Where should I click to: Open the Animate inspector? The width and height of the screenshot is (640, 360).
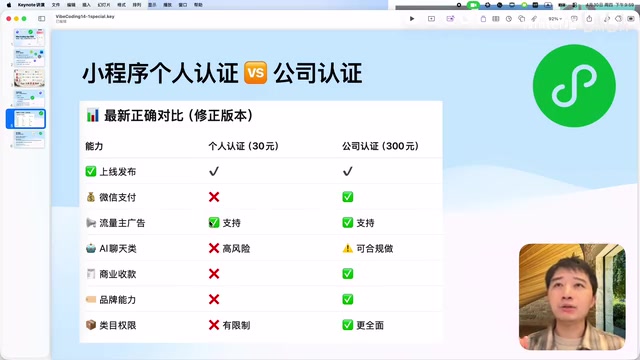click(619, 19)
